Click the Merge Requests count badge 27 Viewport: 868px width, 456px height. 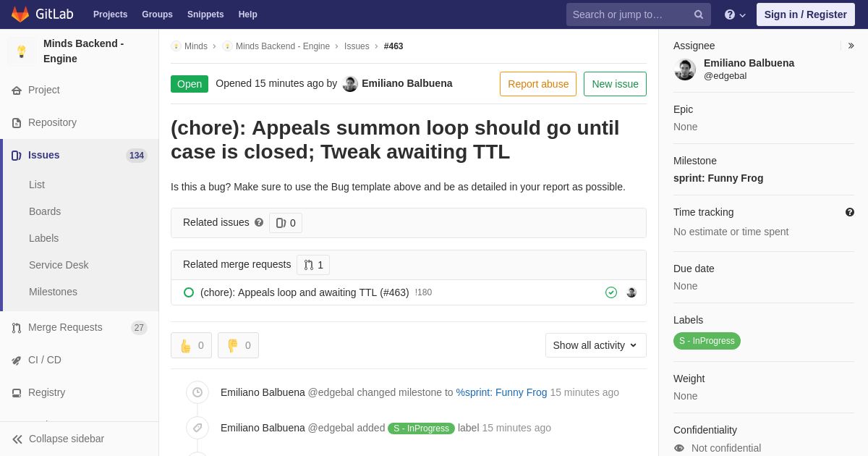139,328
